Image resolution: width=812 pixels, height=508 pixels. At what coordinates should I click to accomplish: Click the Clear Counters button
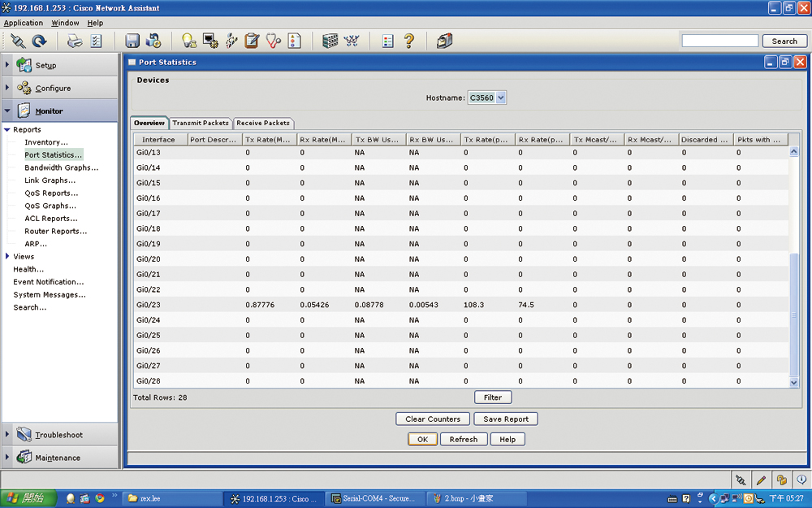click(x=433, y=419)
